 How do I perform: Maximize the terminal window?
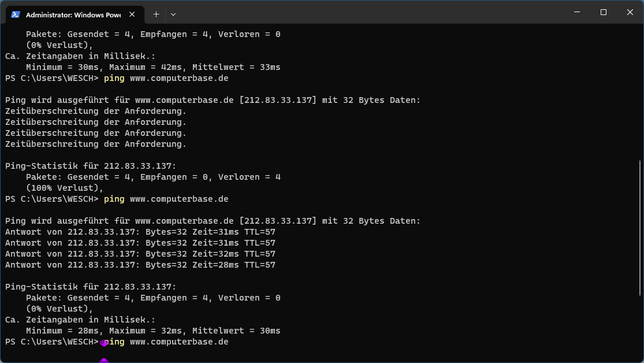click(x=604, y=12)
